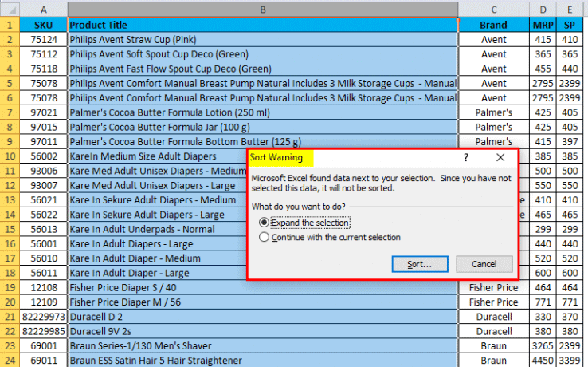
Task: Click the Brand header cell
Action: click(x=493, y=25)
